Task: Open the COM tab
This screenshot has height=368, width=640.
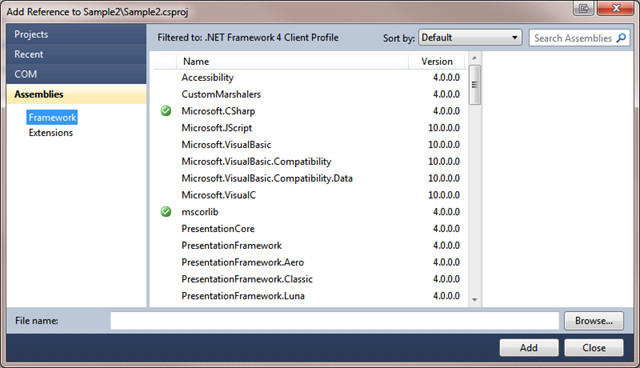Action: click(x=76, y=74)
